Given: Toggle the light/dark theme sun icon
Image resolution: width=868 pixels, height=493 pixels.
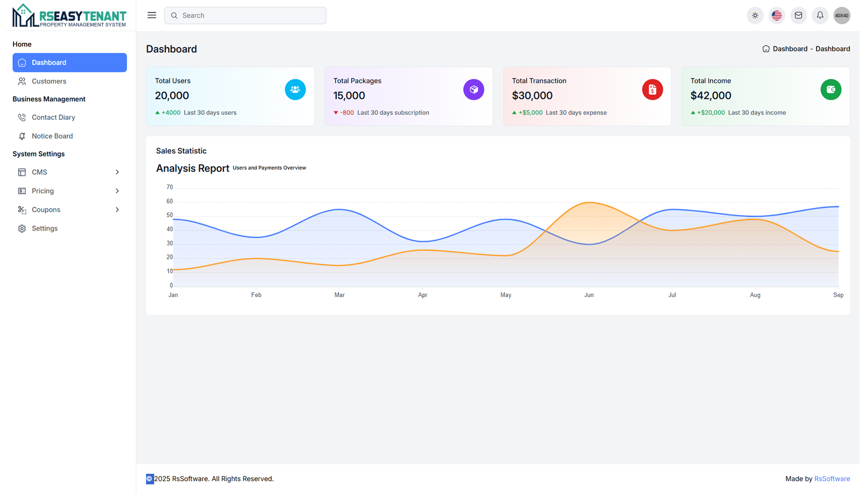Looking at the screenshot, I should click(755, 16).
